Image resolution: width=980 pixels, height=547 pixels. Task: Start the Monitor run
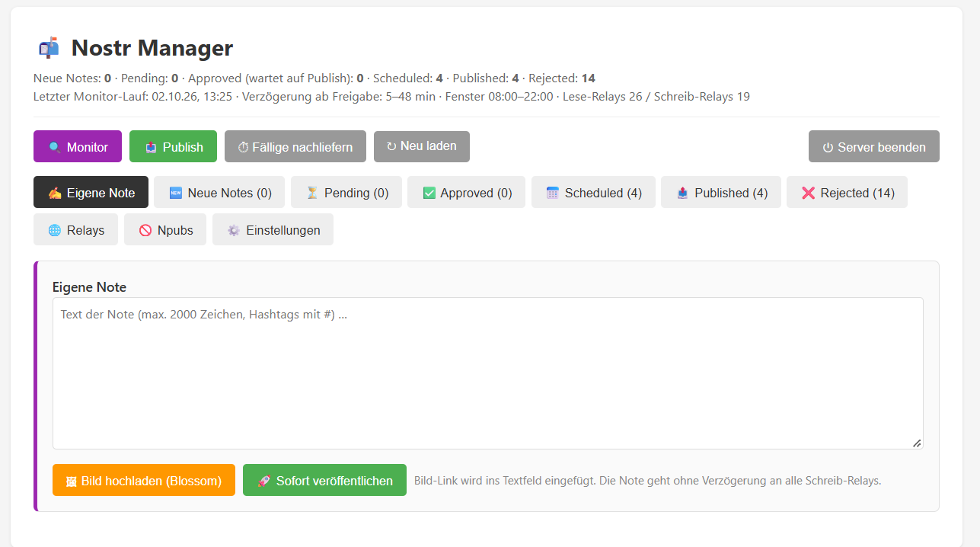tap(78, 146)
